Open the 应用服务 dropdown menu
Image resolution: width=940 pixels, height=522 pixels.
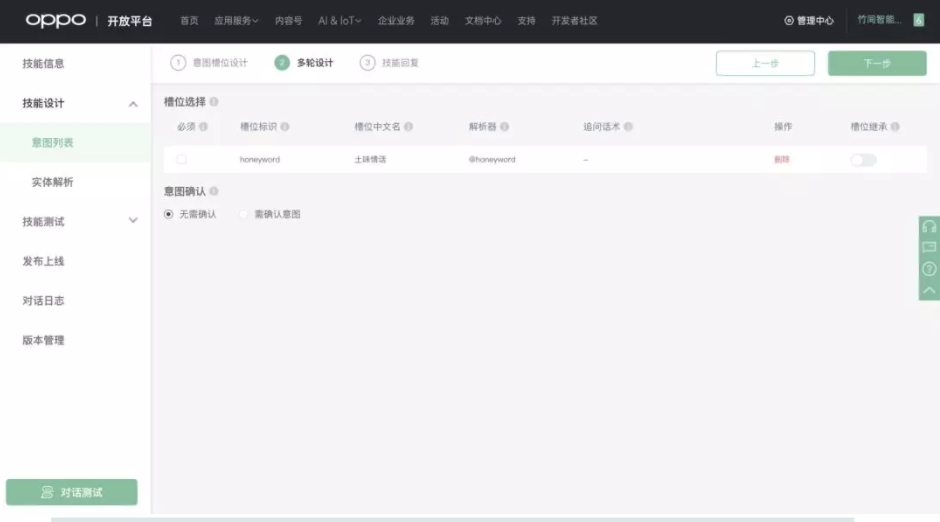point(236,20)
